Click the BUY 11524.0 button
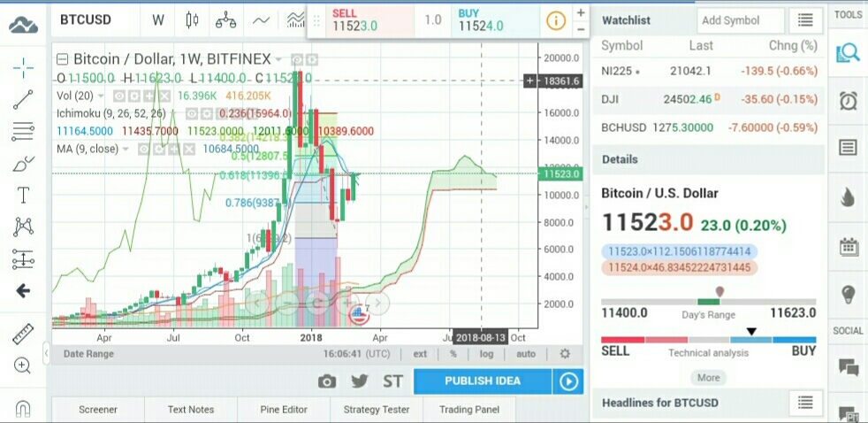Image resolution: width=868 pixels, height=423 pixels. tap(495, 20)
